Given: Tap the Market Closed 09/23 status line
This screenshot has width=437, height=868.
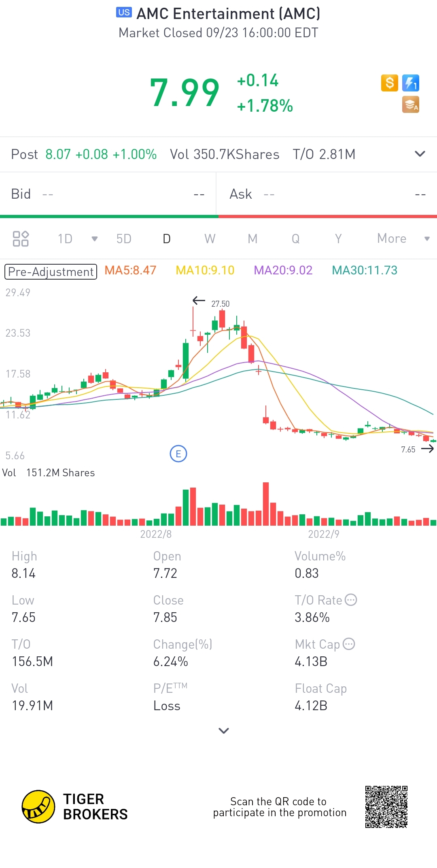Looking at the screenshot, I should [x=218, y=33].
